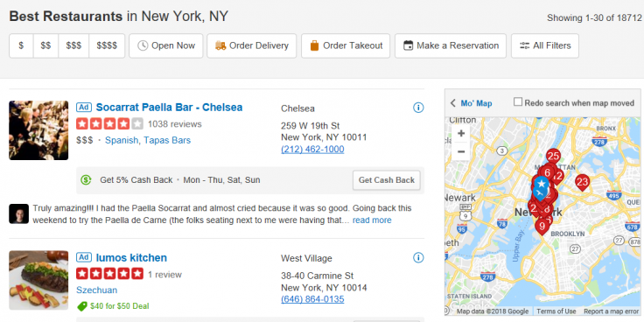Screen dimensions: 644x322
Task: Click the Get Cash Back button
Action: pos(387,180)
